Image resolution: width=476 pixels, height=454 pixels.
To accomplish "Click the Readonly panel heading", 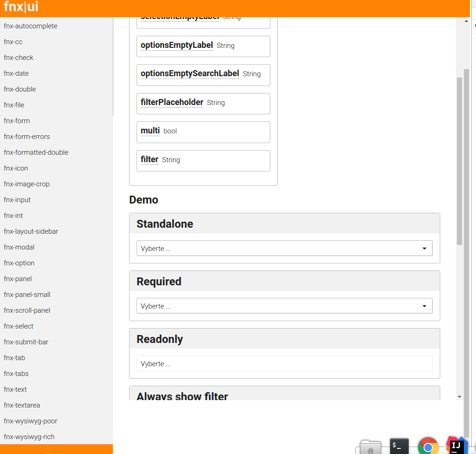I will tap(160, 339).
